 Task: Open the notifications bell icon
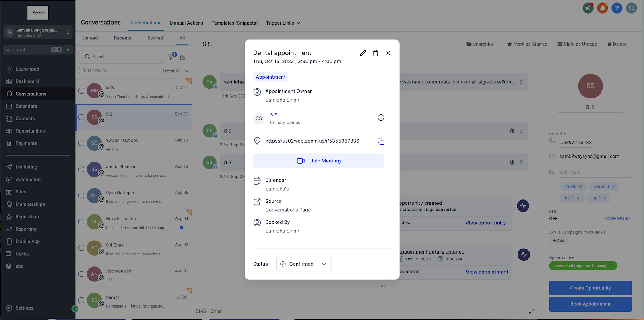pyautogui.click(x=603, y=8)
